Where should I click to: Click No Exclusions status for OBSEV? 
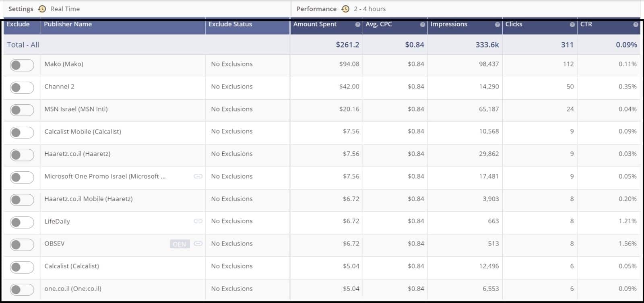pos(232,243)
